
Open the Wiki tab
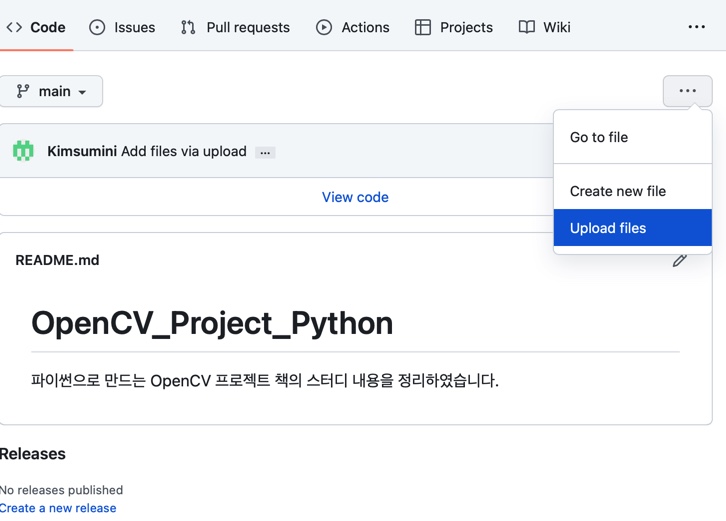[x=544, y=27]
